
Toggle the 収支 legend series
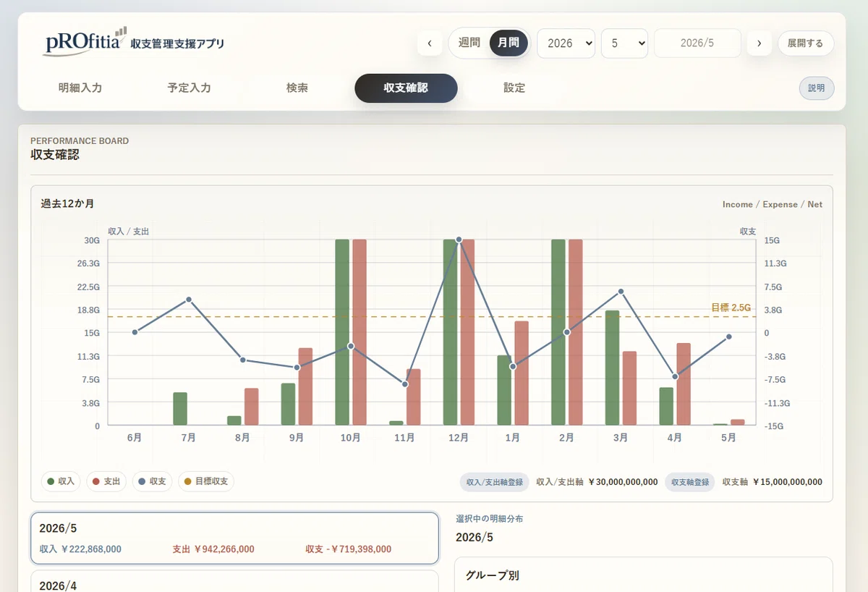coord(152,481)
